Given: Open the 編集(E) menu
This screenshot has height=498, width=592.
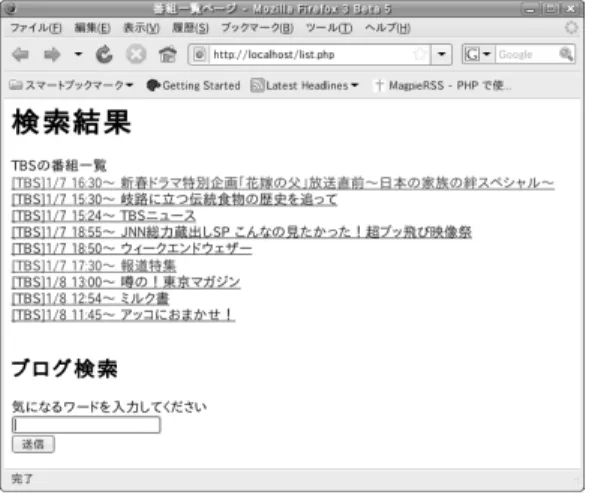Looking at the screenshot, I should (92, 28).
